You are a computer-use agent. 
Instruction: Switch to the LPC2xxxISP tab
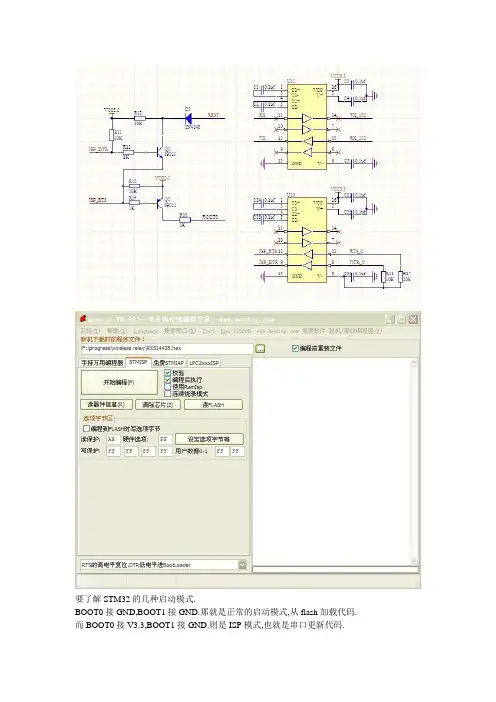pyautogui.click(x=204, y=363)
